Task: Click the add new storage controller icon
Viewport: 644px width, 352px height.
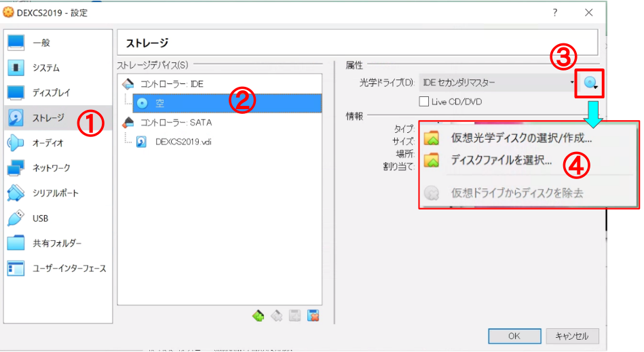Action: click(x=259, y=315)
